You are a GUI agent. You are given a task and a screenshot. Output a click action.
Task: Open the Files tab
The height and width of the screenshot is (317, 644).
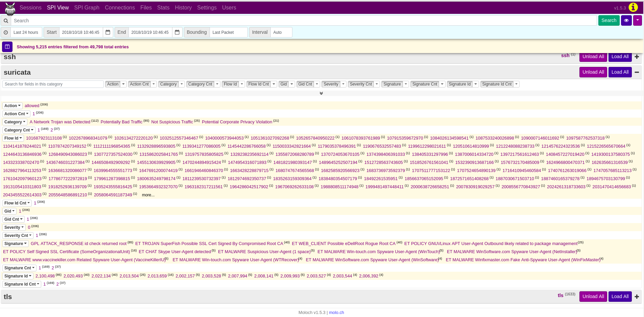(146, 7)
